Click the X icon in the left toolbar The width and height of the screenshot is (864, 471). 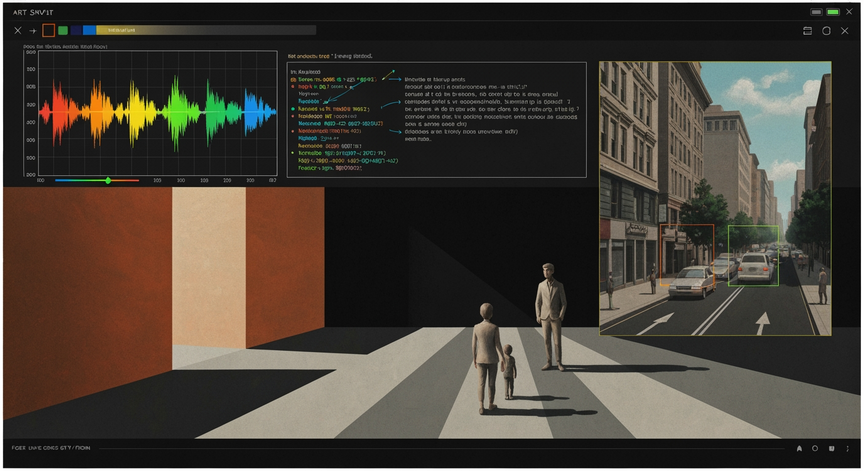[x=18, y=31]
